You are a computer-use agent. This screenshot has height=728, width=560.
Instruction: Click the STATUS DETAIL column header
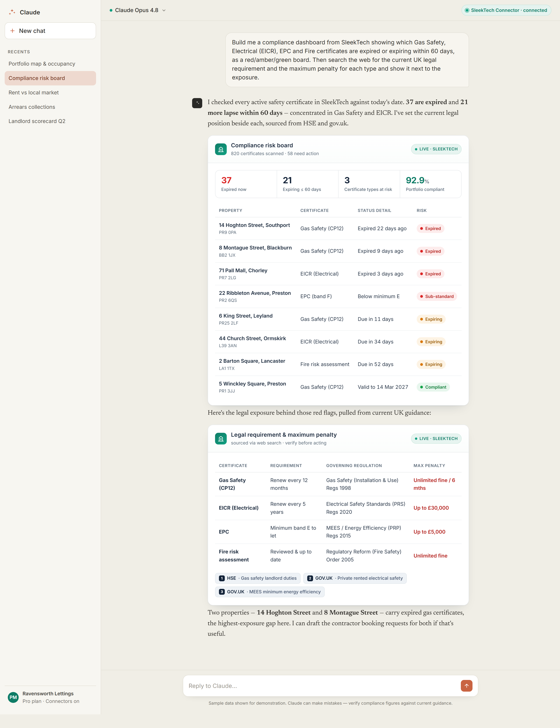(374, 211)
